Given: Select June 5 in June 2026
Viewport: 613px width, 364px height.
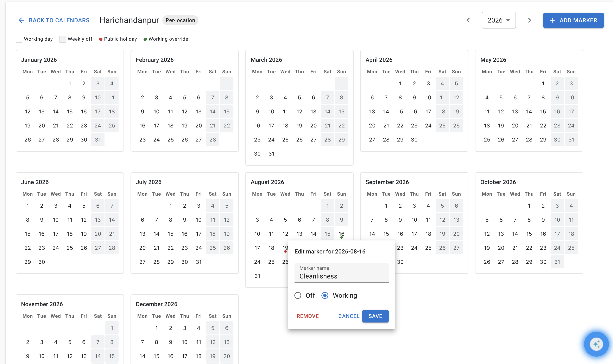Looking at the screenshot, I should click(84, 206).
